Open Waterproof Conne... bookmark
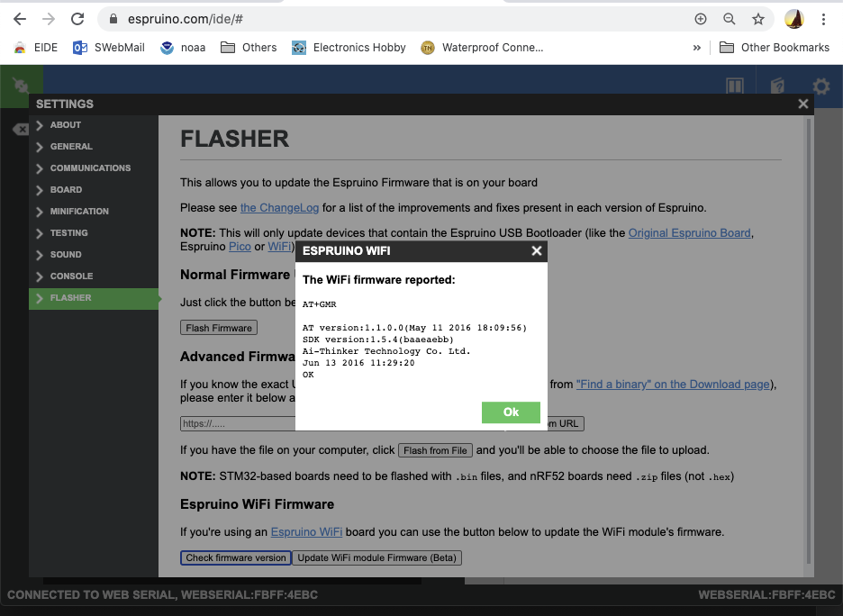This screenshot has width=843, height=616. click(482, 48)
